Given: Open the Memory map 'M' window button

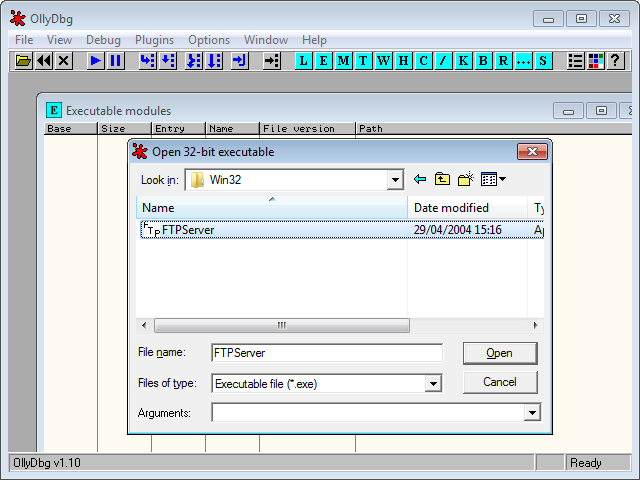Looking at the screenshot, I should click(343, 61).
